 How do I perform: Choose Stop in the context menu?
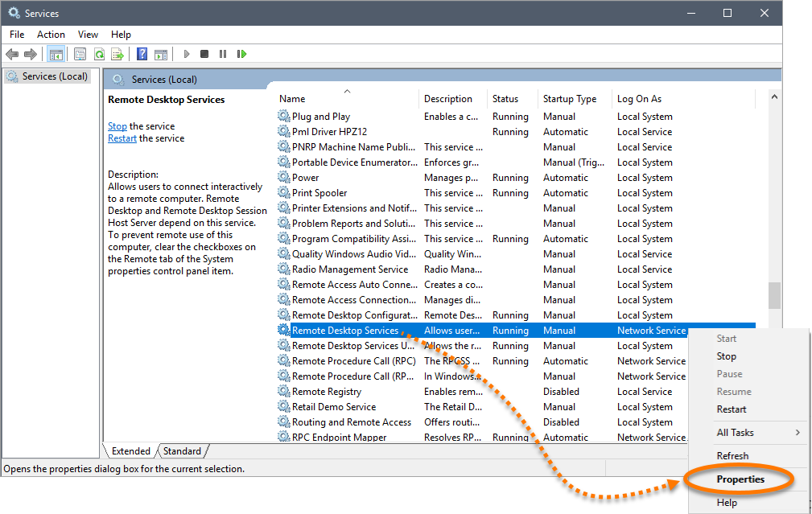click(x=726, y=356)
